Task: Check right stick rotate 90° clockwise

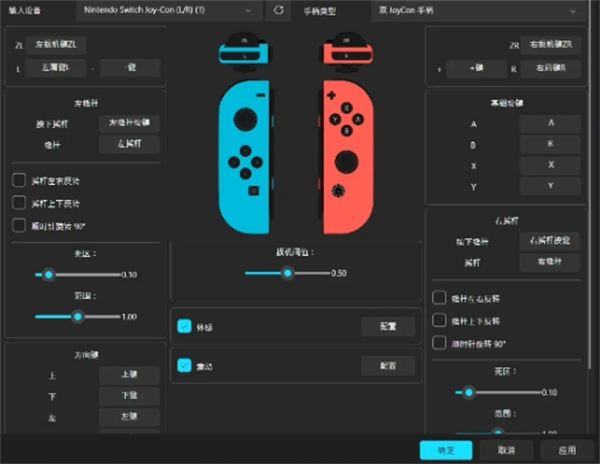Action: pos(439,343)
